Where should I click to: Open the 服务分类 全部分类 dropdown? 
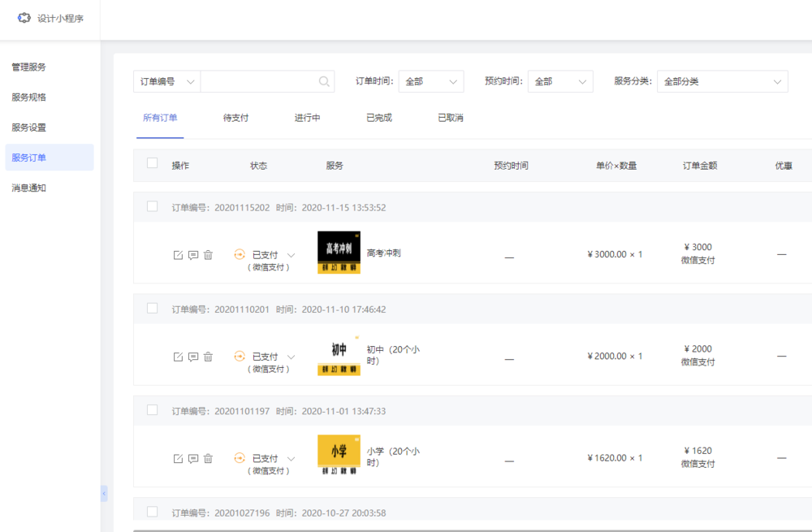(x=723, y=81)
